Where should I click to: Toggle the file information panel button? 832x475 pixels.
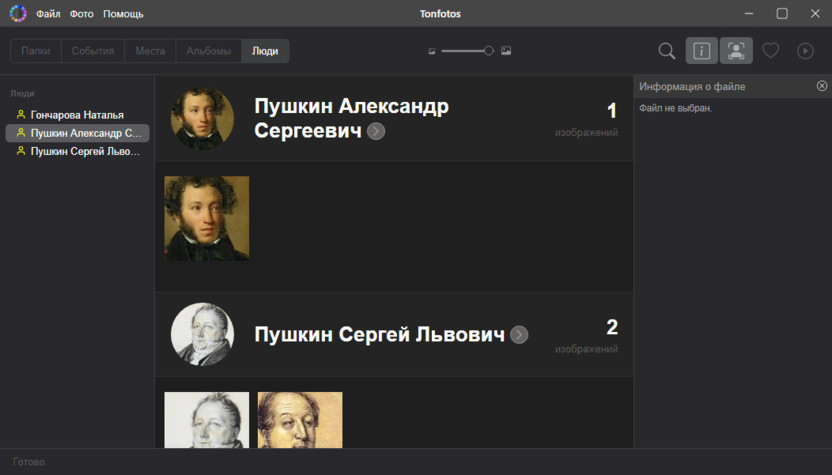click(x=701, y=50)
